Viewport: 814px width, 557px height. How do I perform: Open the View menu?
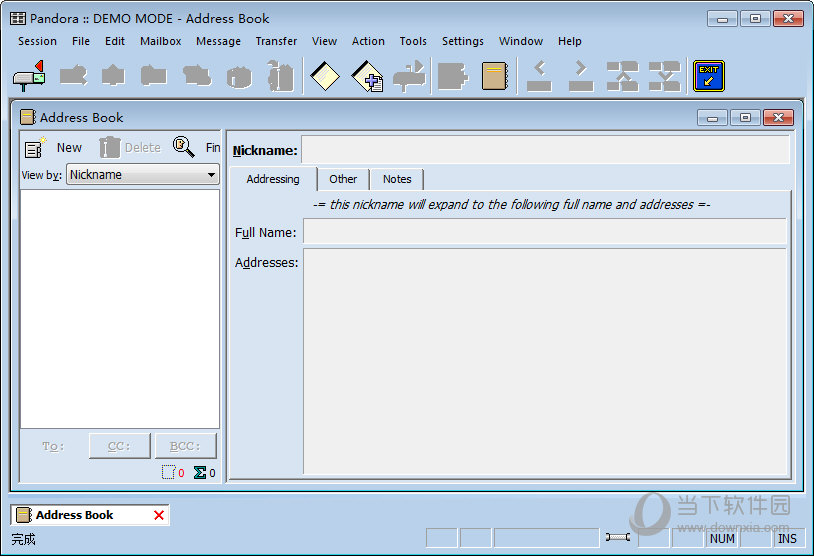324,41
